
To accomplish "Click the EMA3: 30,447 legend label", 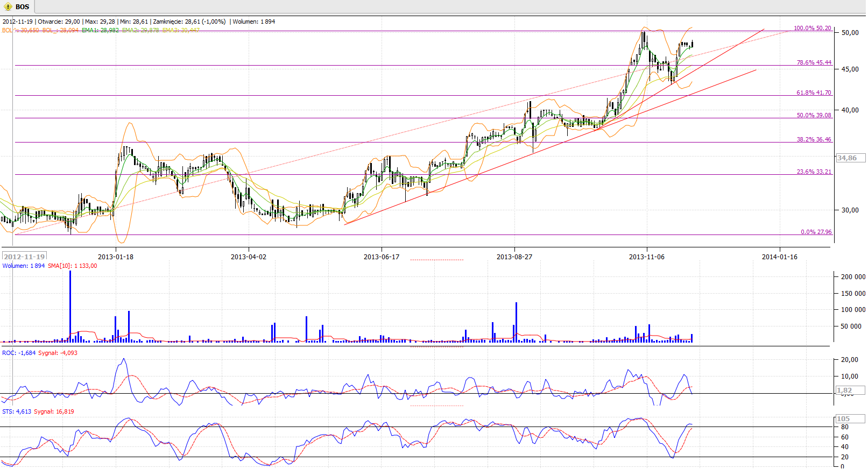I will 181,30.
